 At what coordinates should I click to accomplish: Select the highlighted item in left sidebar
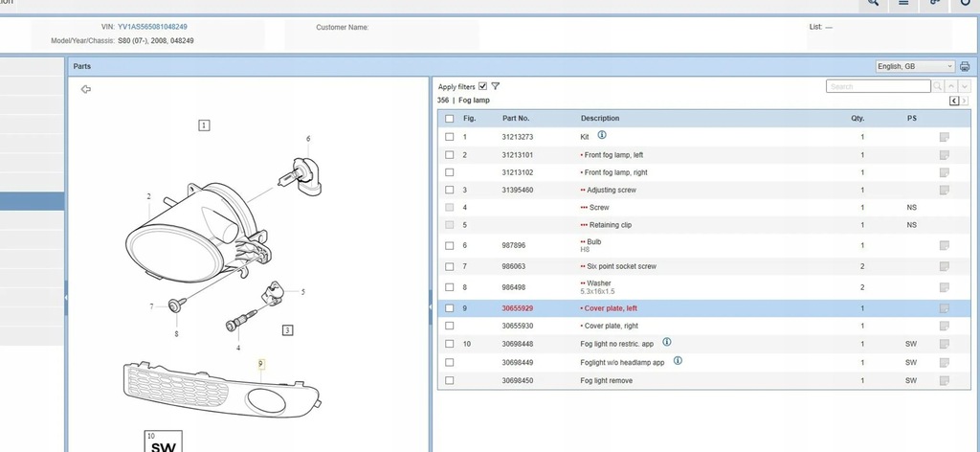[x=32, y=201]
